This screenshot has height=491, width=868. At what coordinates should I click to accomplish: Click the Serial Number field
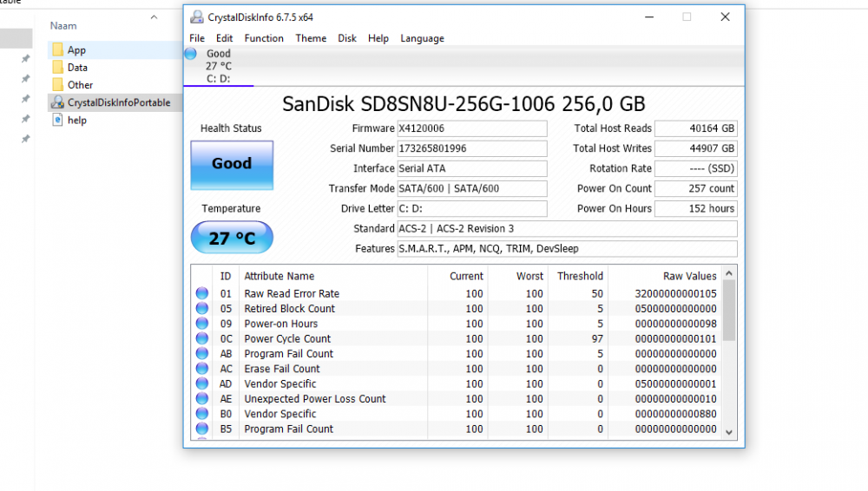tap(472, 148)
